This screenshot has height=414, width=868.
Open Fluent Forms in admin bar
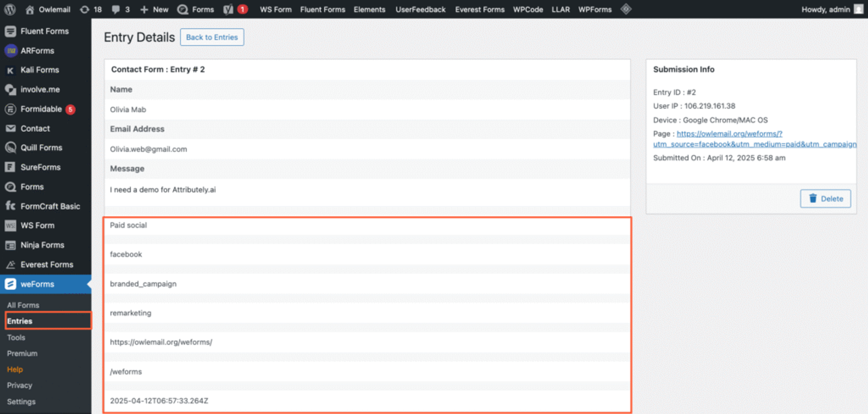(322, 9)
